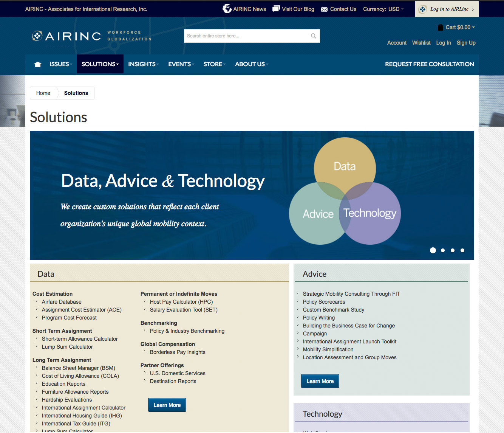Click Request Free Consultation

430,64
